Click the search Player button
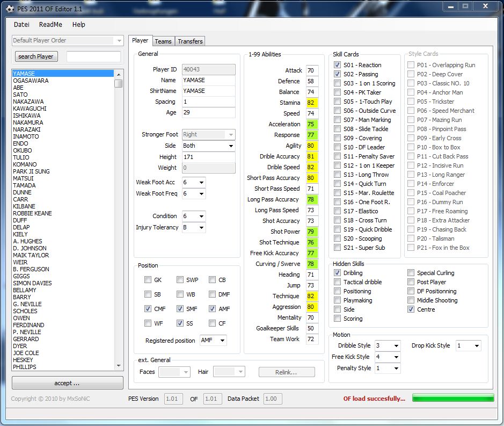Screen dimensions: 504x426 pyautogui.click(x=36, y=56)
